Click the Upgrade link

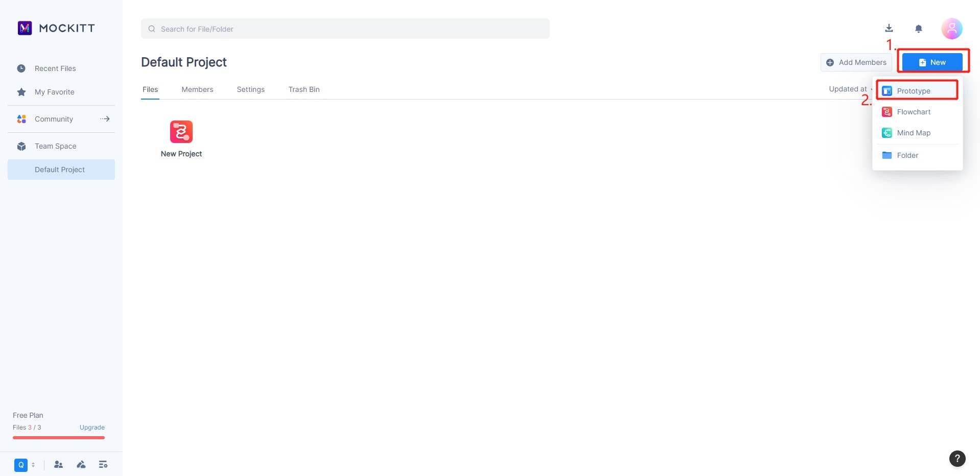92,427
